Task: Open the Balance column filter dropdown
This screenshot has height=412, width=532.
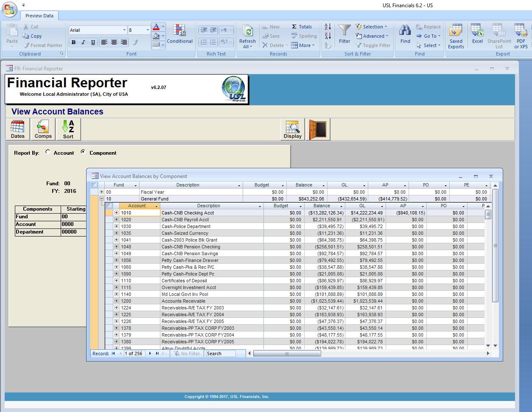Action: click(x=323, y=185)
